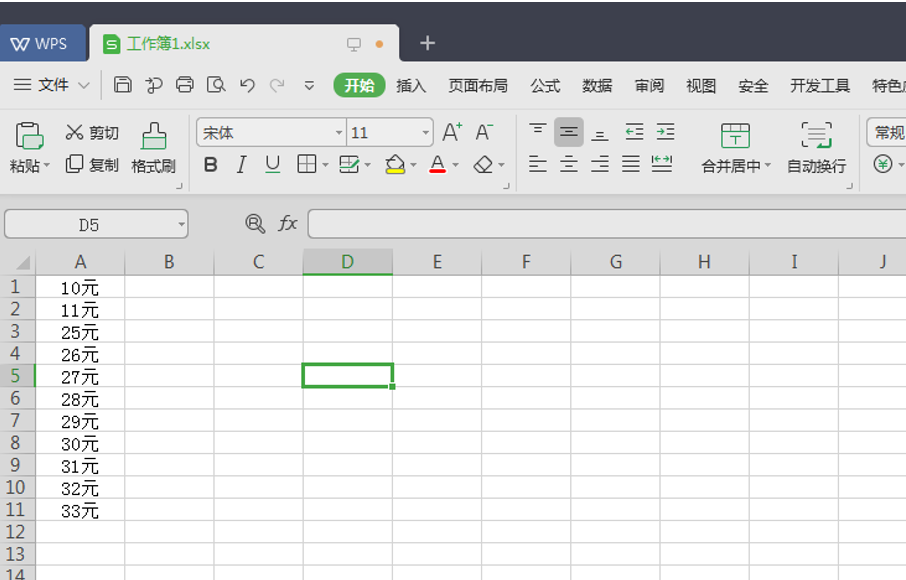Screen dimensions: 906x580
Task: Center text horizontally
Action: (x=569, y=164)
